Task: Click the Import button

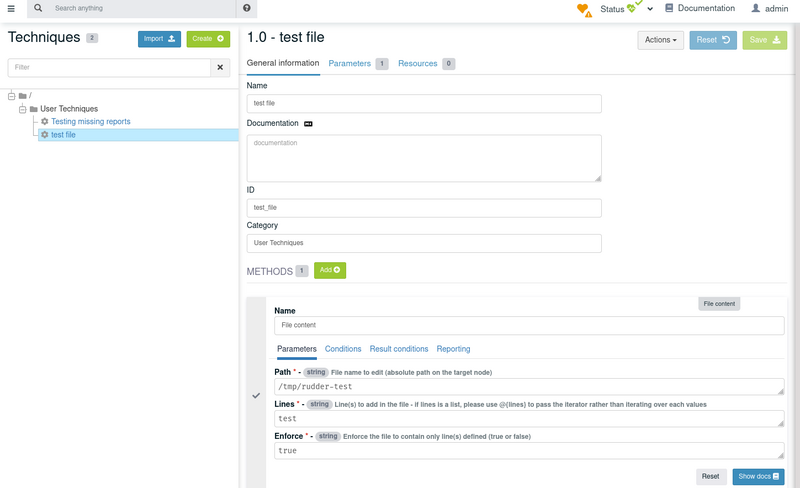Action: tap(159, 39)
